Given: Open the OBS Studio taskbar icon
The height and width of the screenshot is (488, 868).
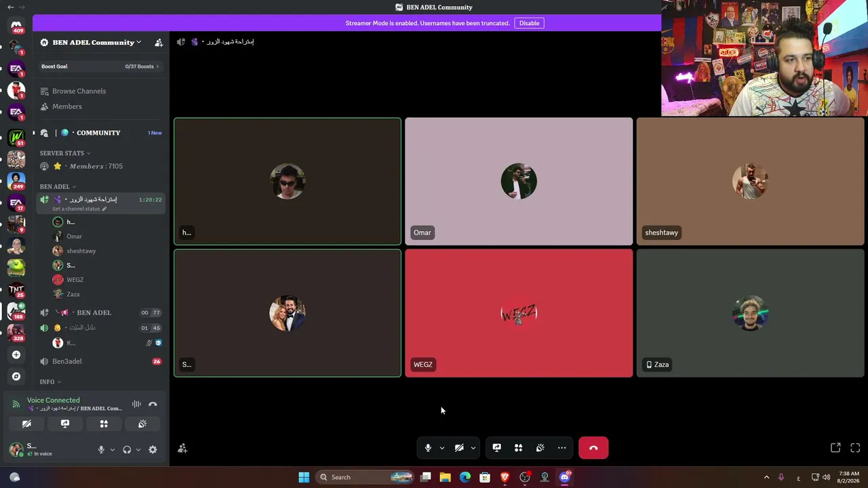Looking at the screenshot, I should (525, 477).
